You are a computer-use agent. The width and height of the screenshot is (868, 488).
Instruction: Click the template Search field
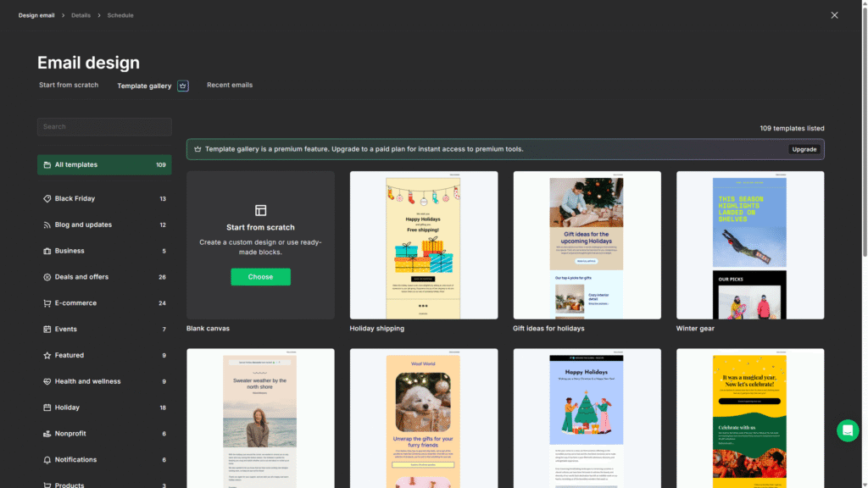(104, 127)
